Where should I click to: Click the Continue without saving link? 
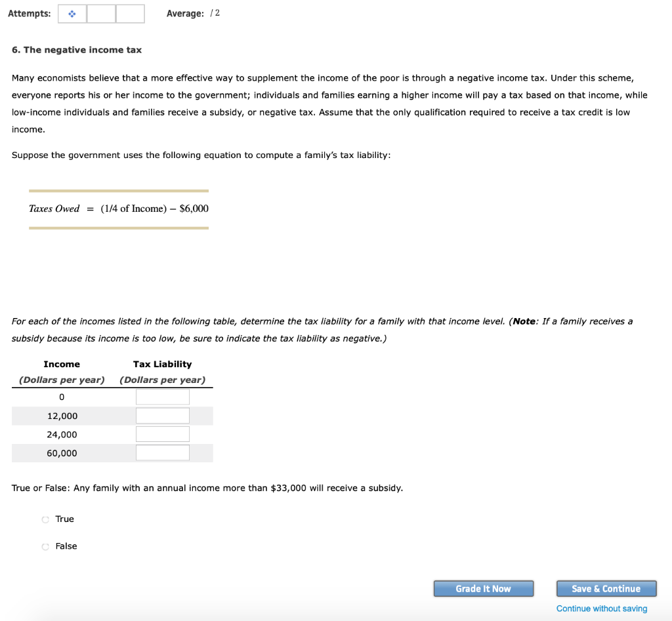click(601, 609)
